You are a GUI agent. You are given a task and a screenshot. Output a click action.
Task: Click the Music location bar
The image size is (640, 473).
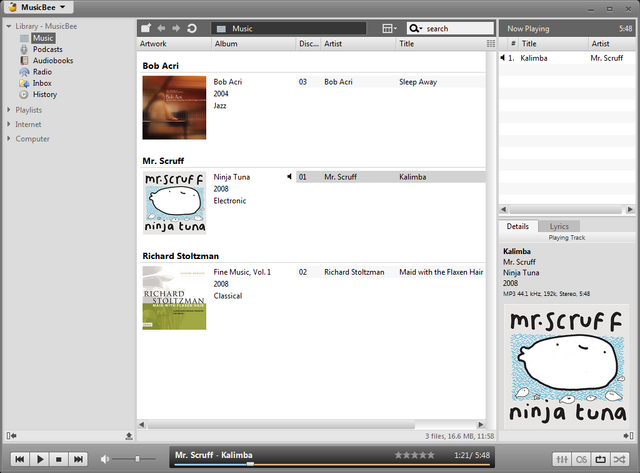(x=289, y=28)
